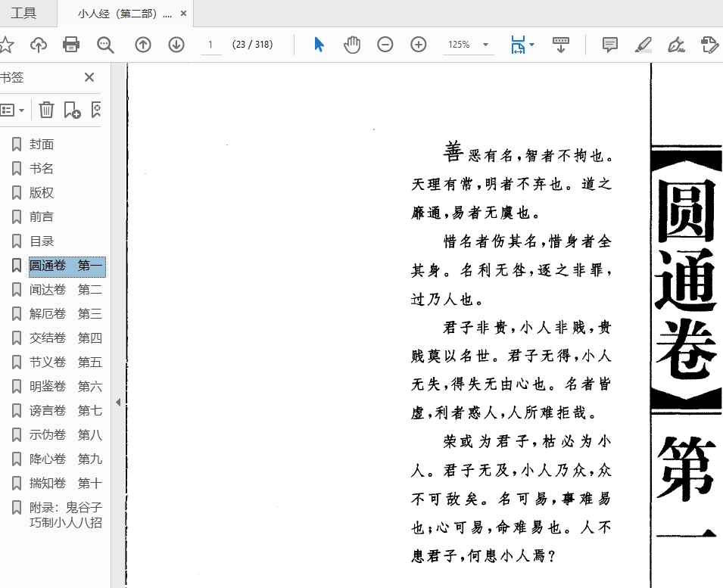This screenshot has height=588, width=723.
Task: Click the zoom out minus button
Action: click(385, 45)
